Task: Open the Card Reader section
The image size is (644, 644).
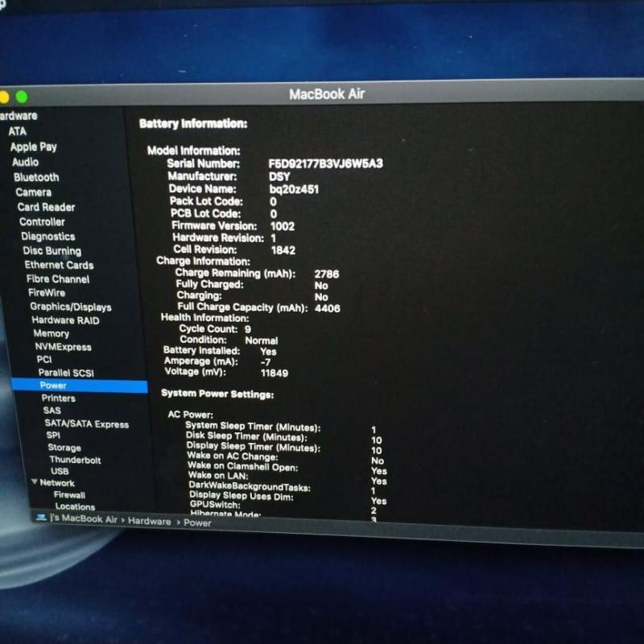Action: click(46, 207)
